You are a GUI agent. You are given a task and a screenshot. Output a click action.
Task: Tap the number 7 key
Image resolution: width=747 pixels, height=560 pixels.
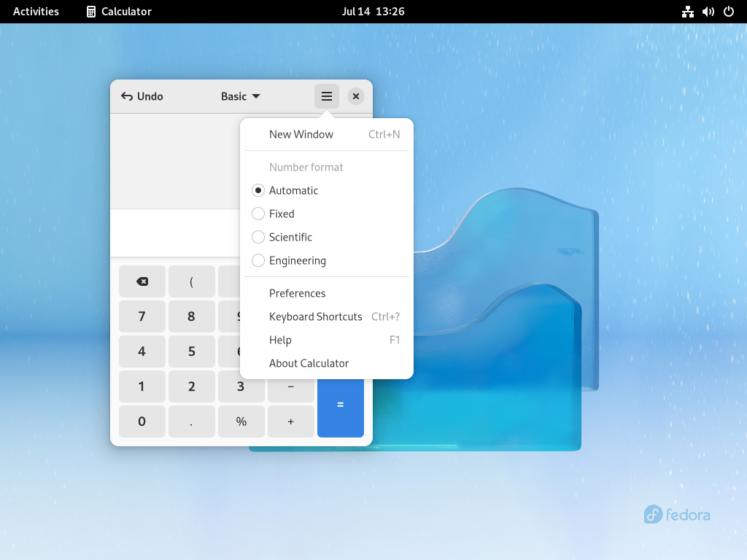[x=142, y=316]
